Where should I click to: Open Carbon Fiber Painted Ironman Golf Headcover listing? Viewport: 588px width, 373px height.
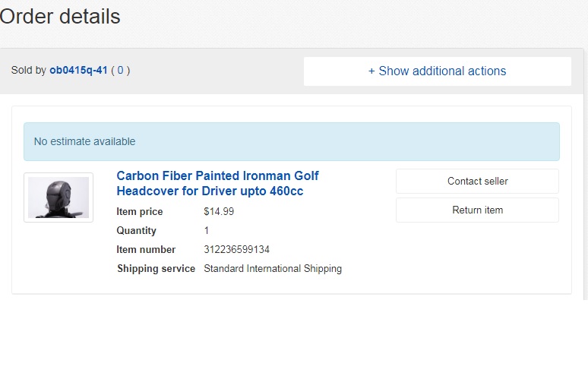(x=217, y=183)
